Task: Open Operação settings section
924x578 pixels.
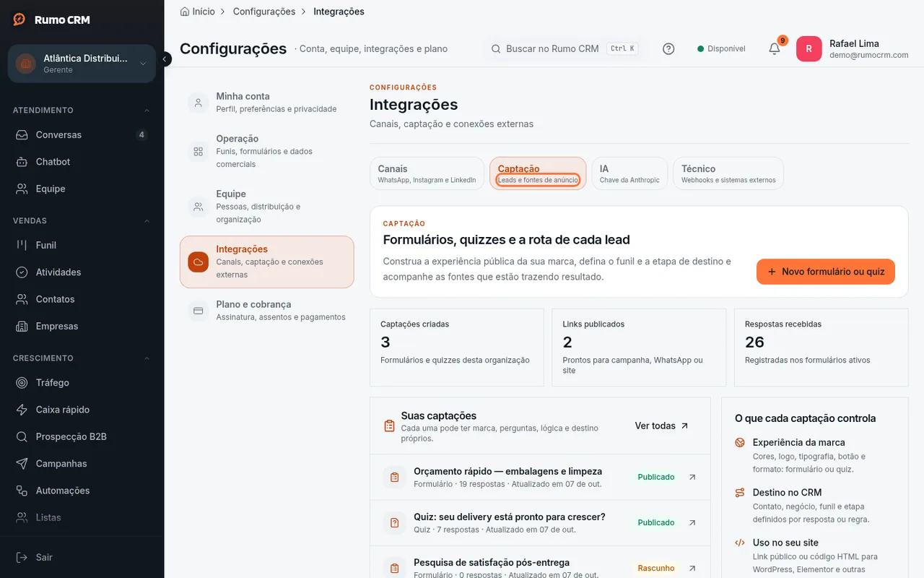Action: (x=266, y=151)
